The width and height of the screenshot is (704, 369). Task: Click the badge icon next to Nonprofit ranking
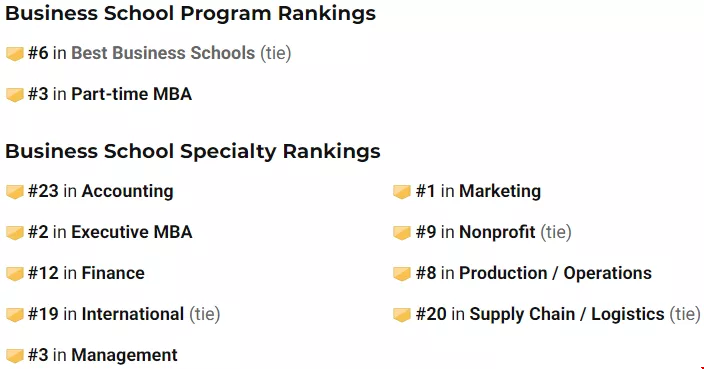pos(402,233)
